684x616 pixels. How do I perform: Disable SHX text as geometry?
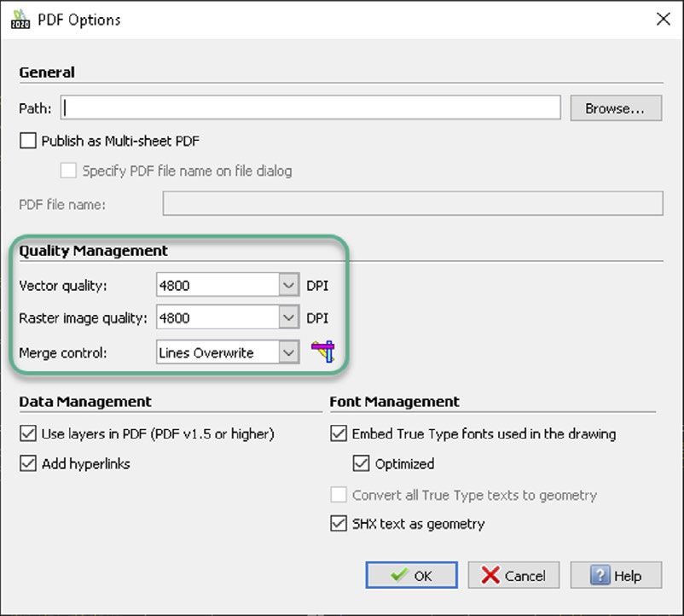[x=339, y=523]
